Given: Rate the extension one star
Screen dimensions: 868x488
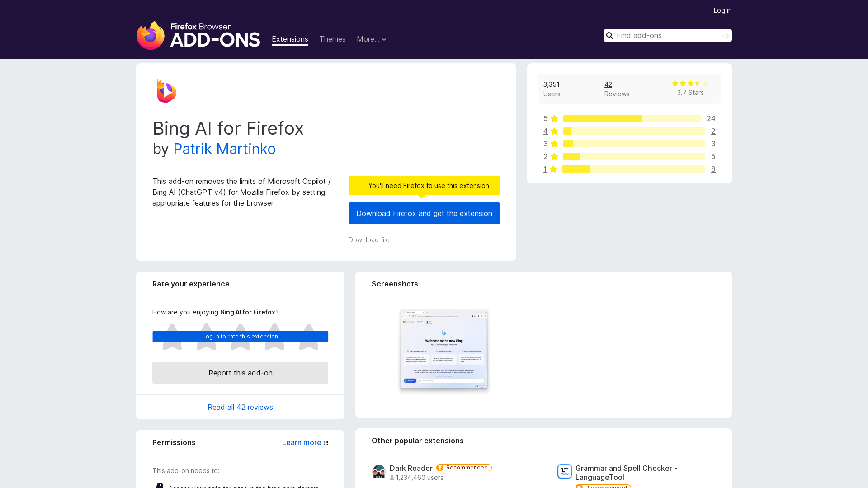Looking at the screenshot, I should (x=172, y=337).
